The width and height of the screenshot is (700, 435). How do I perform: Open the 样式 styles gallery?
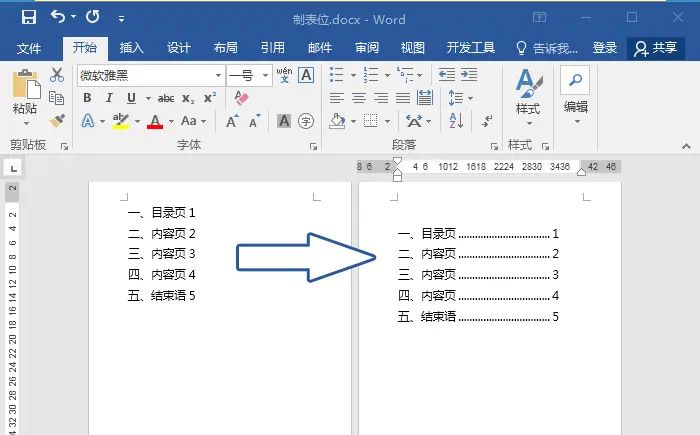tap(528, 96)
